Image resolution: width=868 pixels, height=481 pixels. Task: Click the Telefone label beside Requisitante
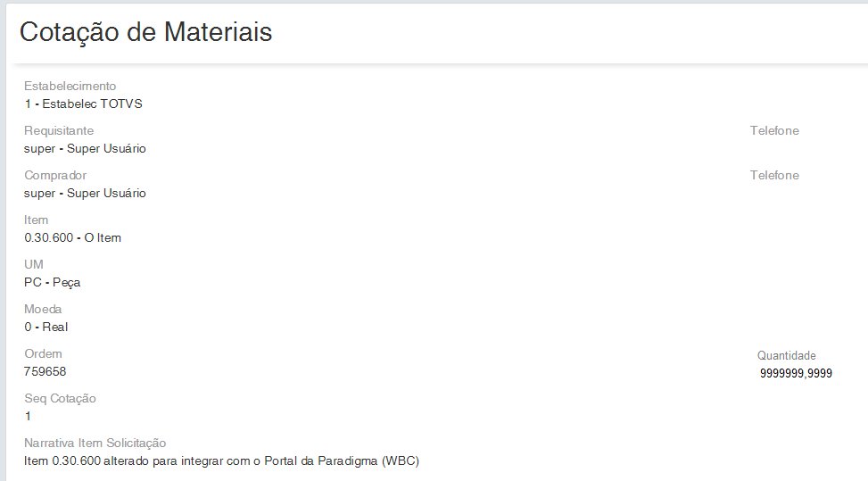pos(774,131)
